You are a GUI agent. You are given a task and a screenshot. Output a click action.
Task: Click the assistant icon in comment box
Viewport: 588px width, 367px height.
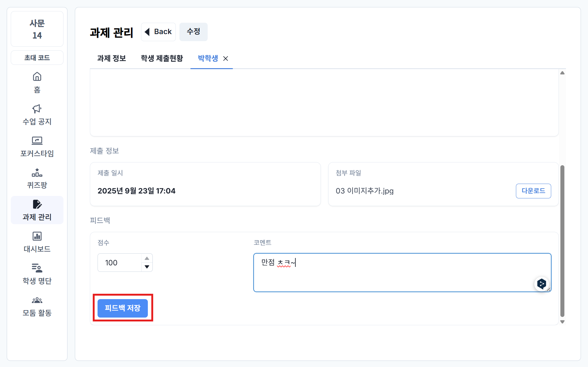tap(541, 284)
